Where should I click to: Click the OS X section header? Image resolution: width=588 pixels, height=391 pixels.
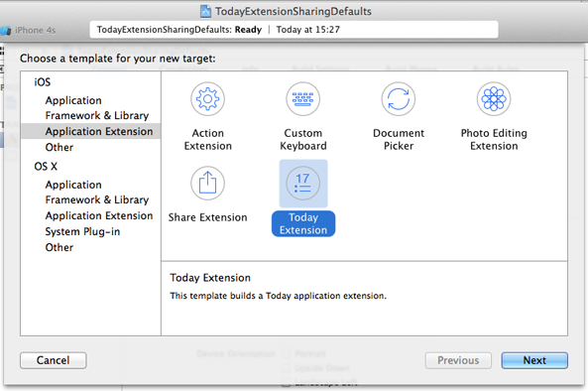pos(46,167)
